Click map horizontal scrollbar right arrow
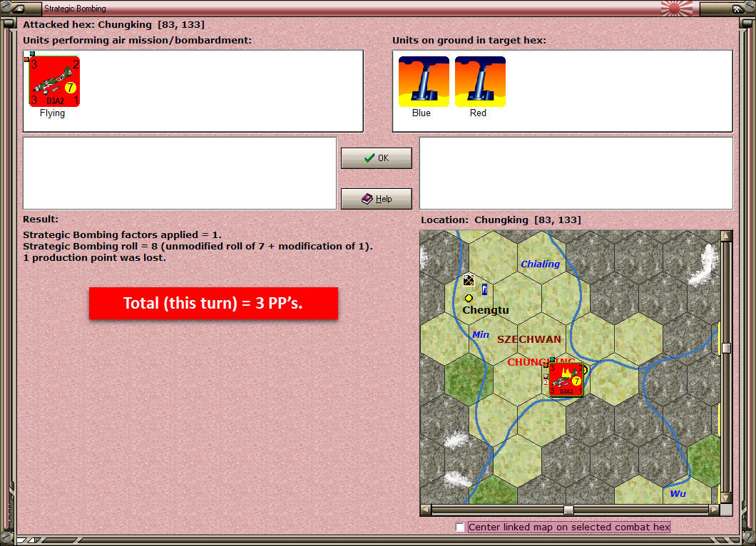 715,510
